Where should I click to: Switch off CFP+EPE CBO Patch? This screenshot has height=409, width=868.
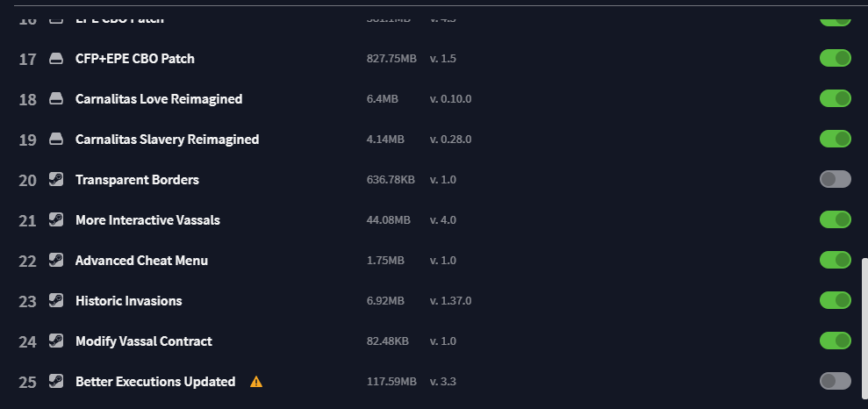click(835, 58)
